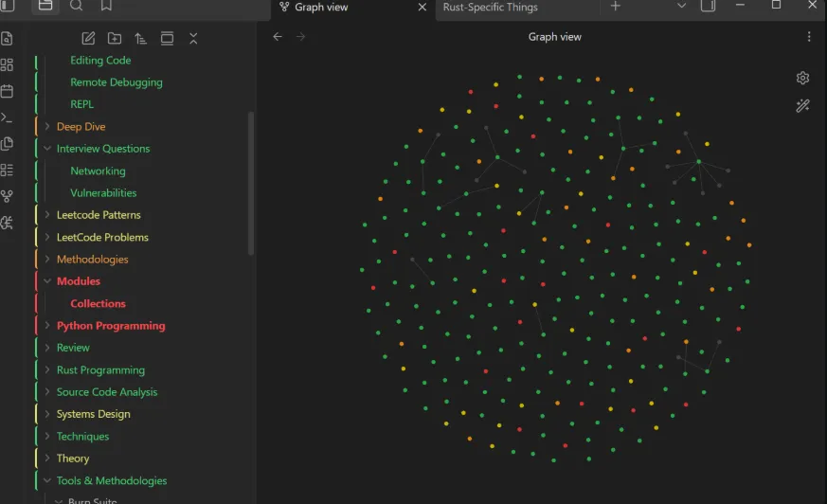The width and height of the screenshot is (827, 504).
Task: Open the Vulnerabilities note
Action: coord(103,193)
